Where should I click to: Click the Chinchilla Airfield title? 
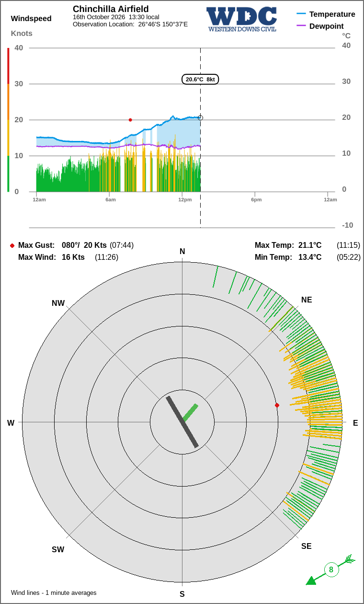(x=111, y=9)
